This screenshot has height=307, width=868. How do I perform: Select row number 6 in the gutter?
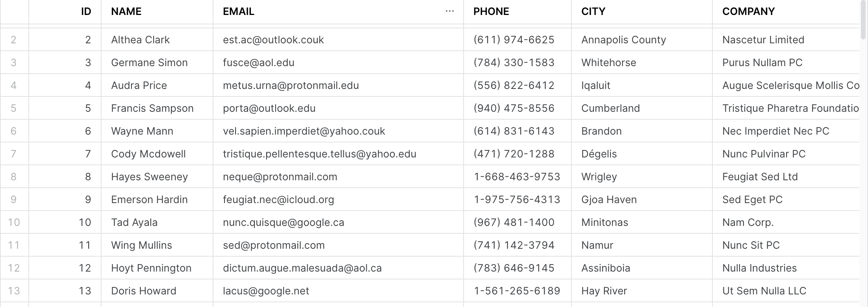click(x=14, y=131)
